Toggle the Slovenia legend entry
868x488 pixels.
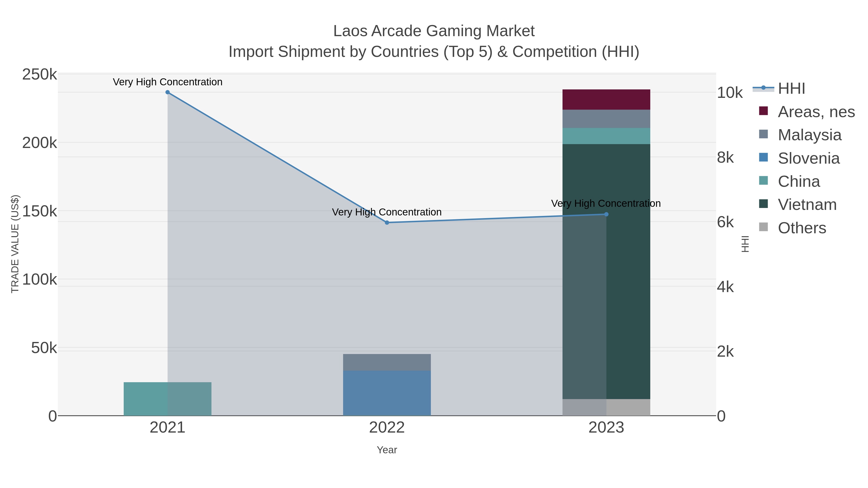pos(799,158)
